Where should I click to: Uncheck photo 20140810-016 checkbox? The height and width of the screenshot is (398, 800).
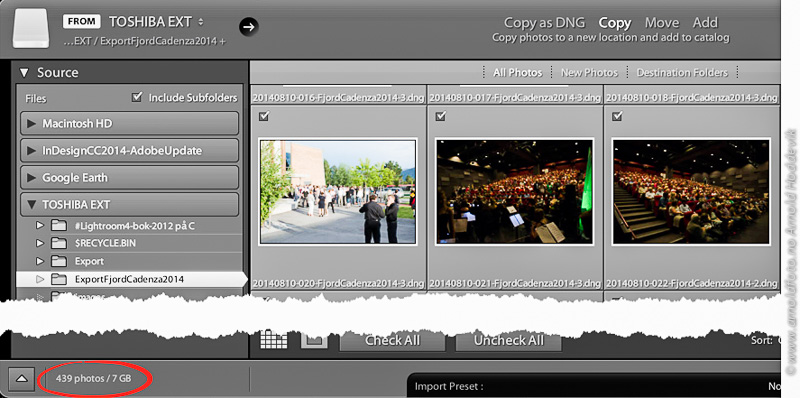[264, 117]
